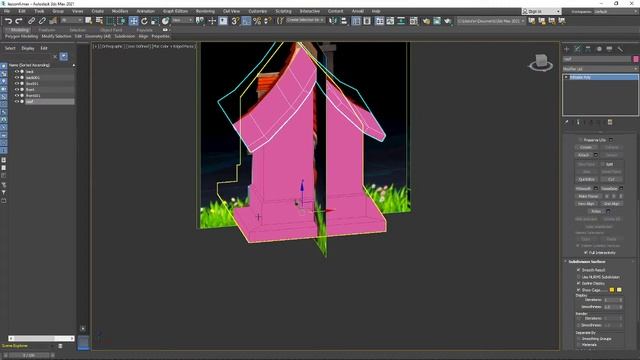The height and width of the screenshot is (360, 640).
Task: Open the selection filter All dropdown
Action: [71, 20]
